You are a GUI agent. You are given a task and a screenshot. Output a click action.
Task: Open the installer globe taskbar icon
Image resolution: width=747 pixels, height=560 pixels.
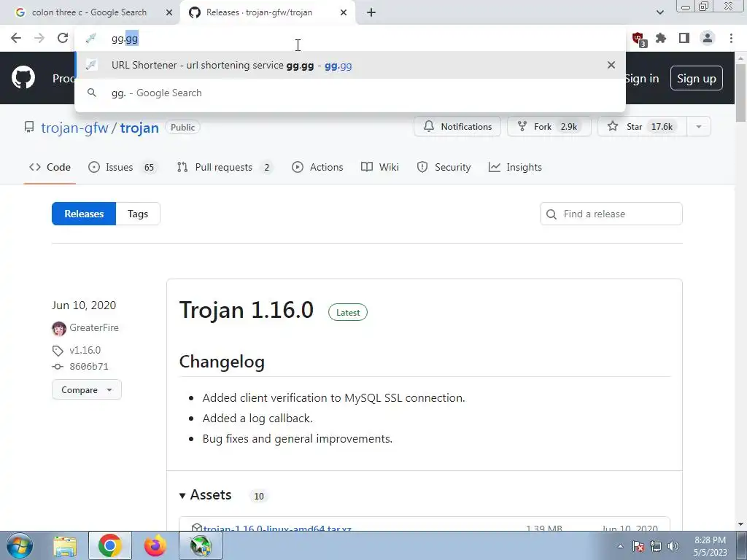coord(201,545)
